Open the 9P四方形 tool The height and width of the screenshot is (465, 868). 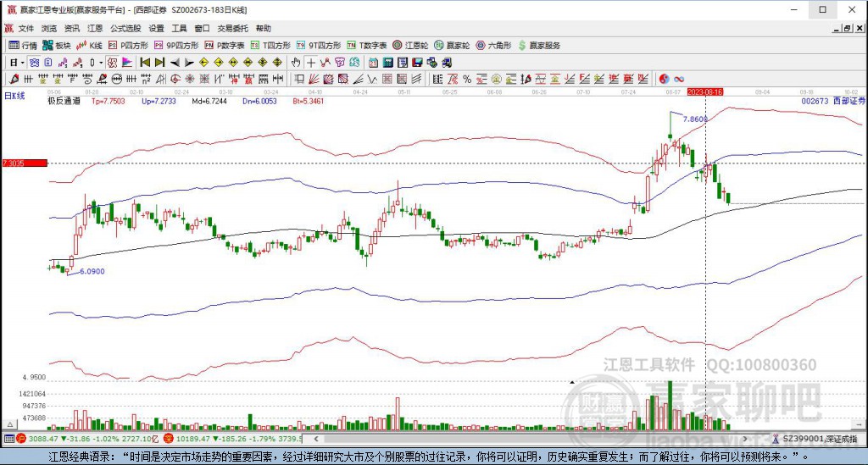(x=176, y=46)
